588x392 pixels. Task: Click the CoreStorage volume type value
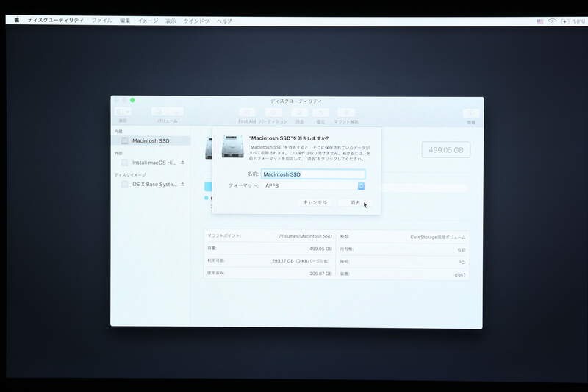pyautogui.click(x=437, y=237)
